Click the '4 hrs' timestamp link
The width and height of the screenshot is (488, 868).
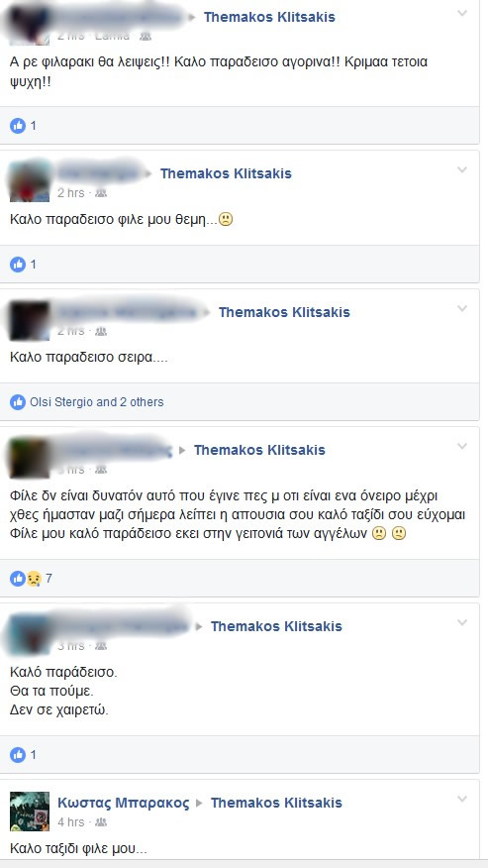pos(71,822)
